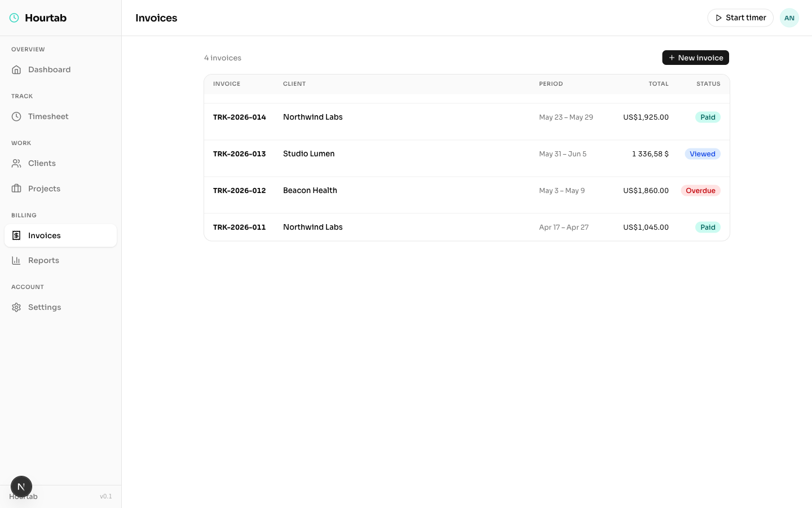Screen dimensions: 812x508
Task: Click the INVOICE column header
Action: pos(227,84)
